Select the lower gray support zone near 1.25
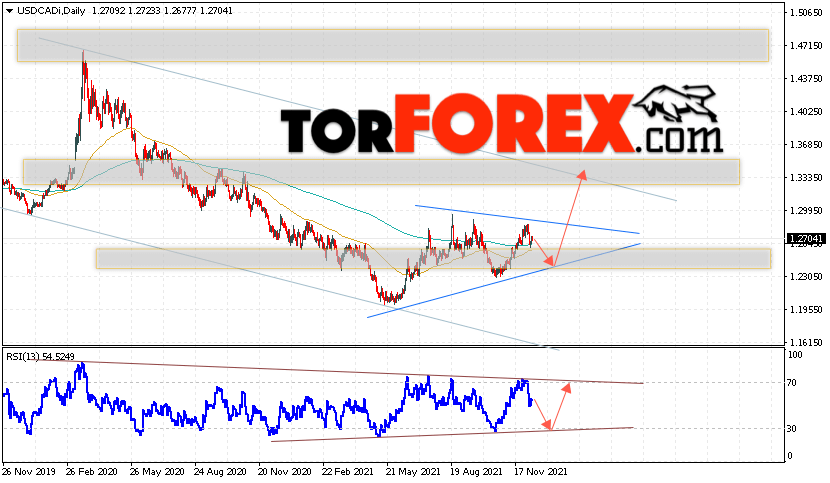Viewport: 830px width, 483px height. pyautogui.click(x=433, y=258)
